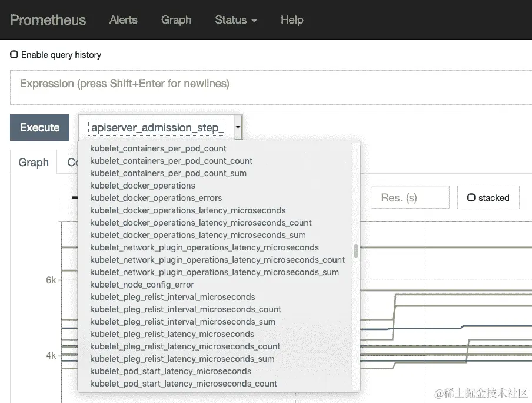Switch to the Graph tab
532x403 pixels.
(33, 162)
